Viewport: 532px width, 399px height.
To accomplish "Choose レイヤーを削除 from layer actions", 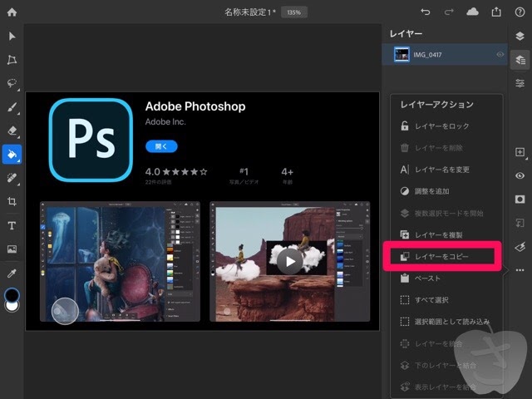I will 446,148.
